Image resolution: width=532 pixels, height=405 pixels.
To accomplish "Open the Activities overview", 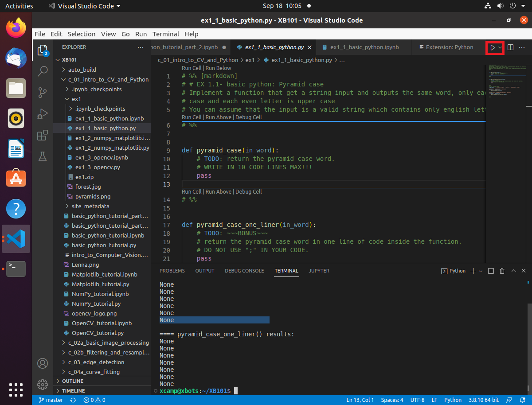I will point(19,6).
